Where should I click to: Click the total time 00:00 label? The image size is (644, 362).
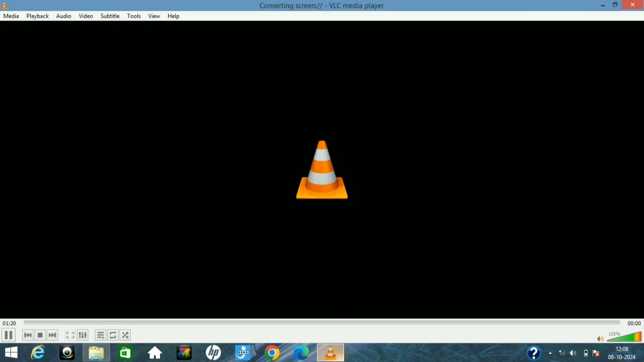point(634,323)
